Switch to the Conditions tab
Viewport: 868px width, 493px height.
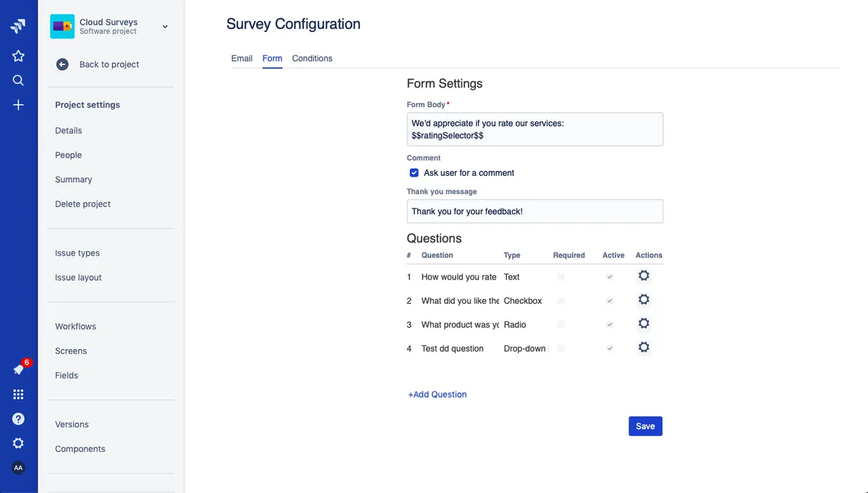(312, 59)
